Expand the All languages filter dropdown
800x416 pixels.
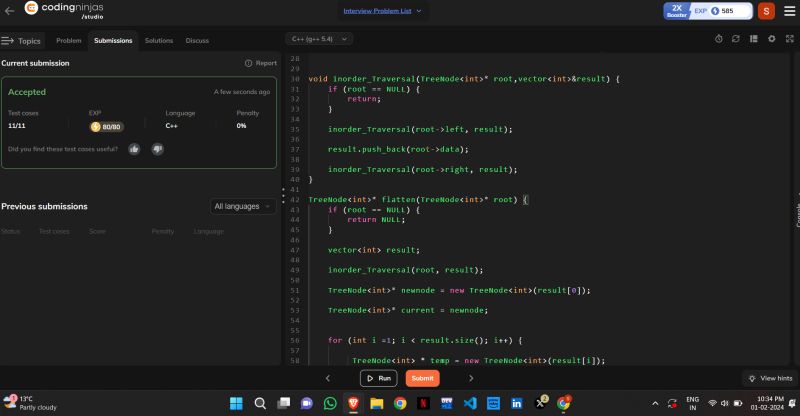coord(243,206)
